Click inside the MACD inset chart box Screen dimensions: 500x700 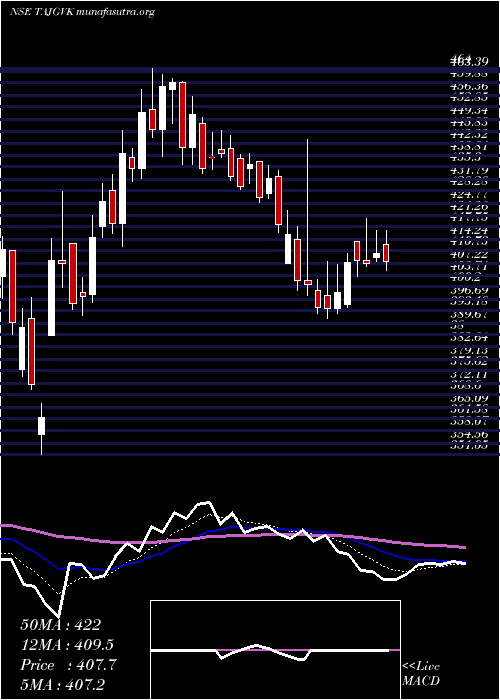pos(275,650)
